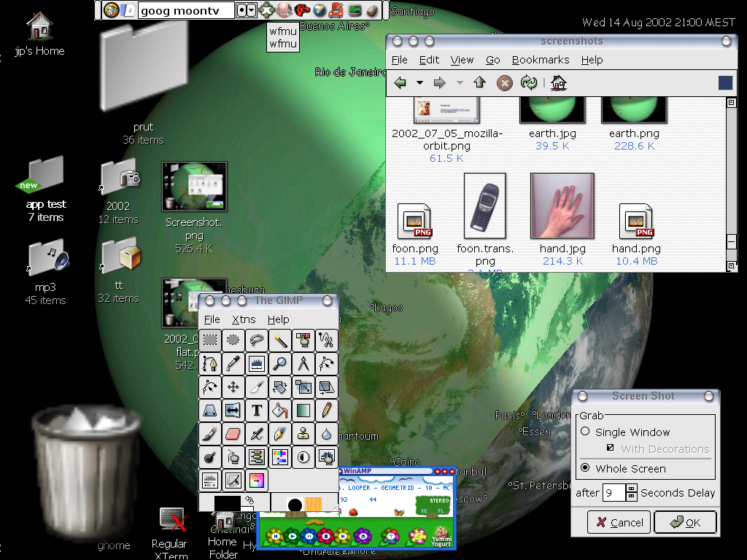Click the Home icon in file browser toolbar

pos(559,83)
